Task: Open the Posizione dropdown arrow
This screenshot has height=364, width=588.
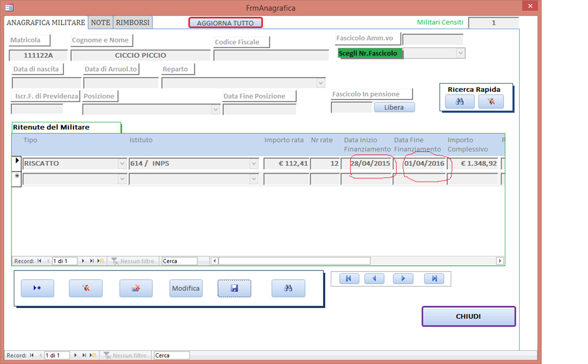Action: click(215, 110)
